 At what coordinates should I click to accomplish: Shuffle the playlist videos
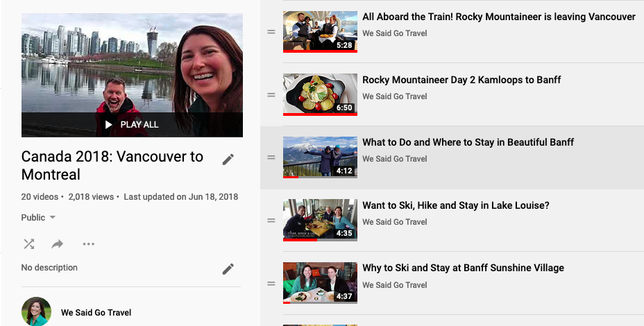point(29,243)
